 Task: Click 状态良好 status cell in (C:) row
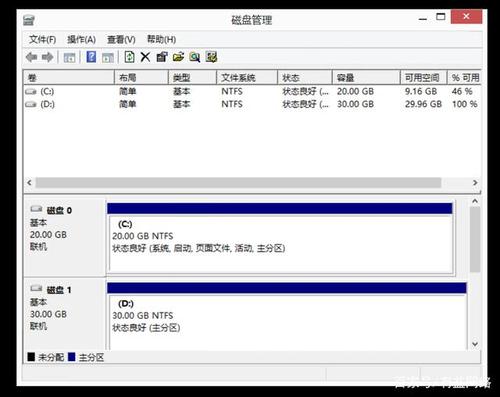coord(305,91)
